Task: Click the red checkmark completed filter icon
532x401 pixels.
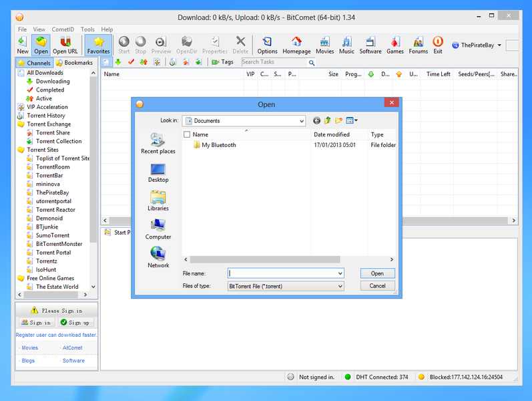Action: point(131,62)
